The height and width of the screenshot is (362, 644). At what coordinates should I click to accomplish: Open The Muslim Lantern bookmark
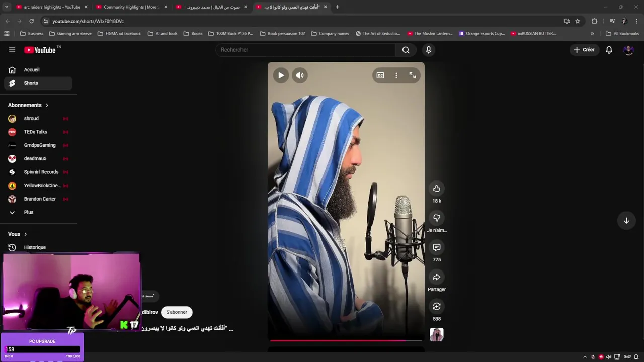[x=430, y=34]
